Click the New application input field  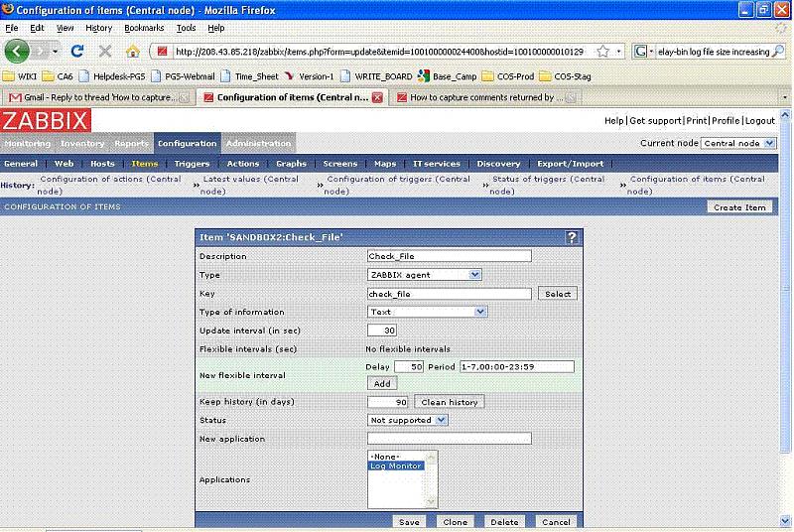point(450,439)
